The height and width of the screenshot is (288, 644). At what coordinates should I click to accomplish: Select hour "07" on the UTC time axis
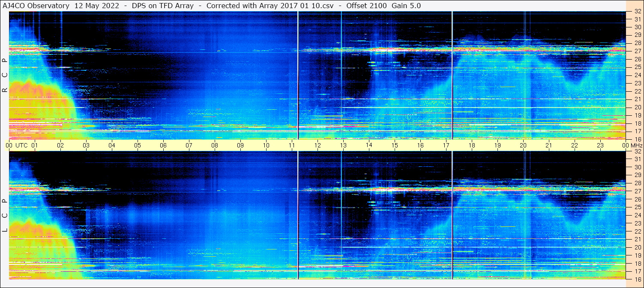coord(189,145)
